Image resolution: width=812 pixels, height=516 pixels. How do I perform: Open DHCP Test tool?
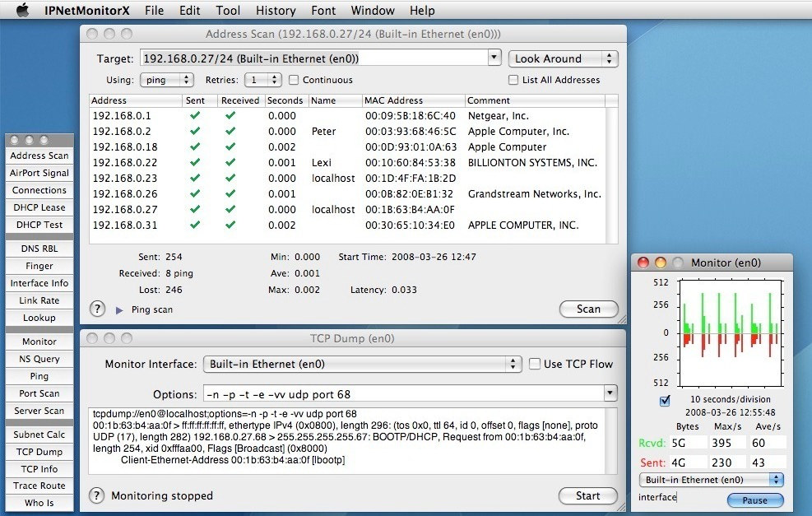[x=39, y=225]
